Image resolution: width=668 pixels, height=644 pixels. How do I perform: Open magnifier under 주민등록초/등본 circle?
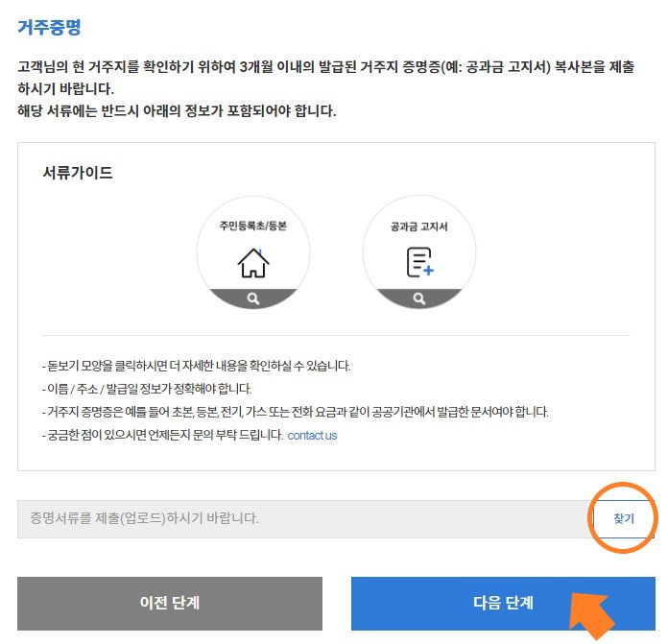[253, 298]
